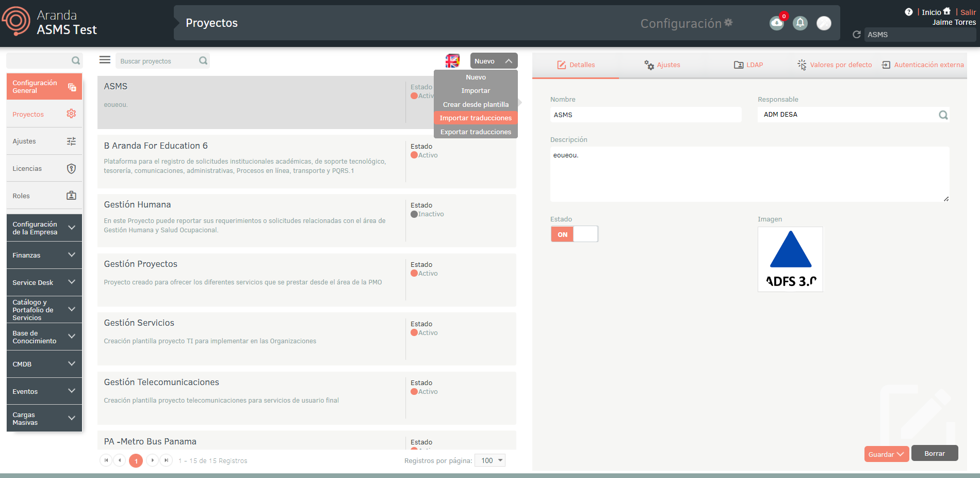Screen dimensions: 980x478
Task: Click the Configuración gear icon in header
Action: click(x=728, y=22)
